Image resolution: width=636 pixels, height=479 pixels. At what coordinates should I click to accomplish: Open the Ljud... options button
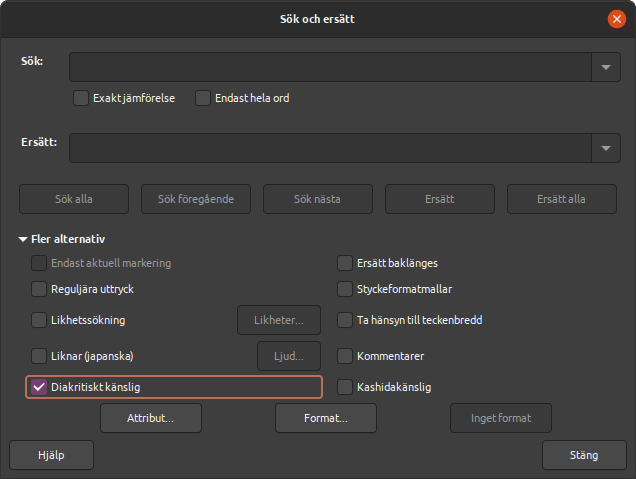pos(289,356)
